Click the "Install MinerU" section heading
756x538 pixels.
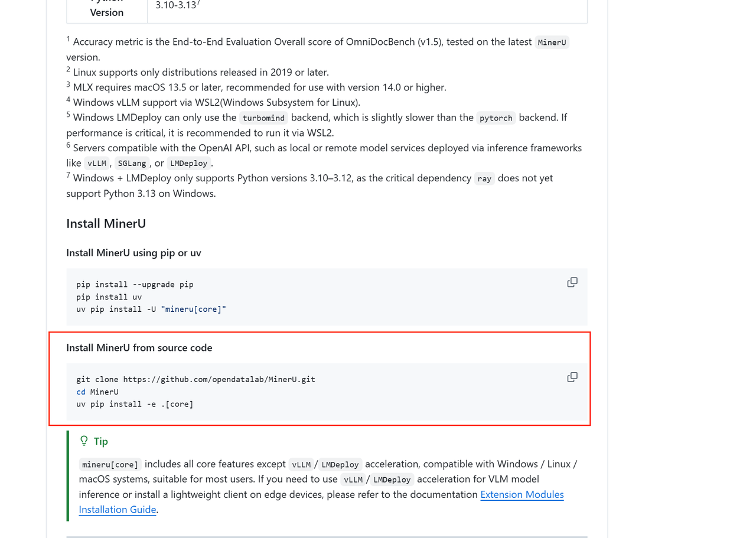(x=106, y=223)
